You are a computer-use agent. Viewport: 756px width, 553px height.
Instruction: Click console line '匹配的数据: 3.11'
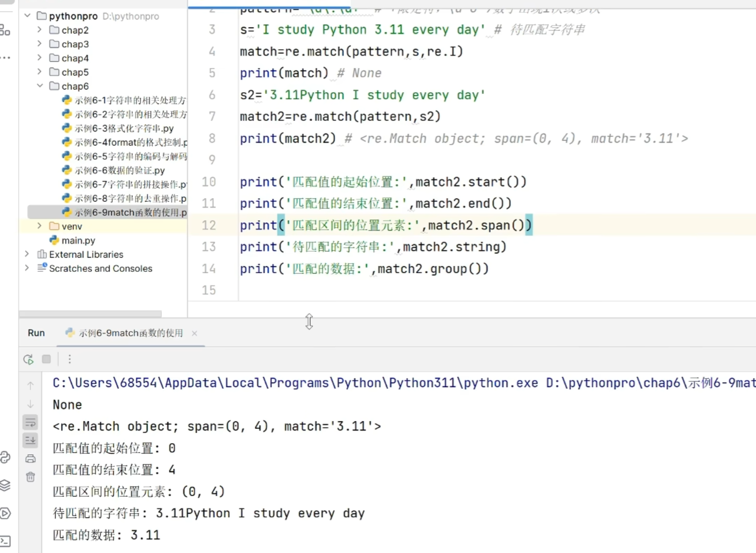tap(106, 535)
